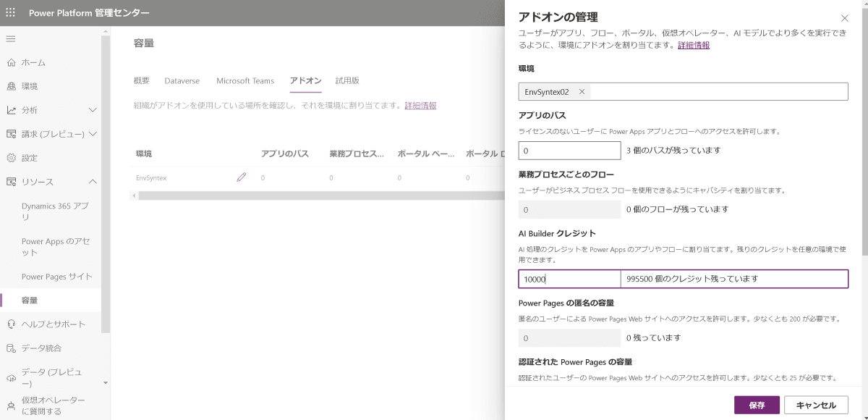Open the Dataverse tab
The width and height of the screenshot is (868, 420).
coord(182,81)
